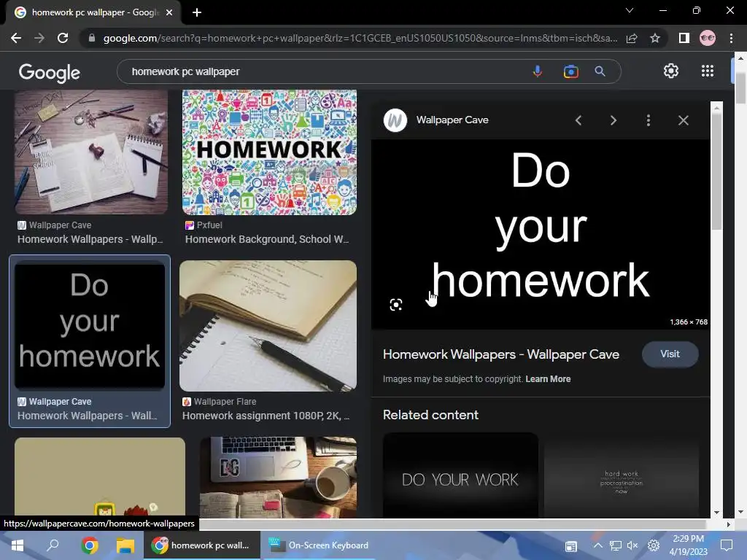Launch the pinned Chrome taskbar icon
The width and height of the screenshot is (747, 560).
coord(89,545)
